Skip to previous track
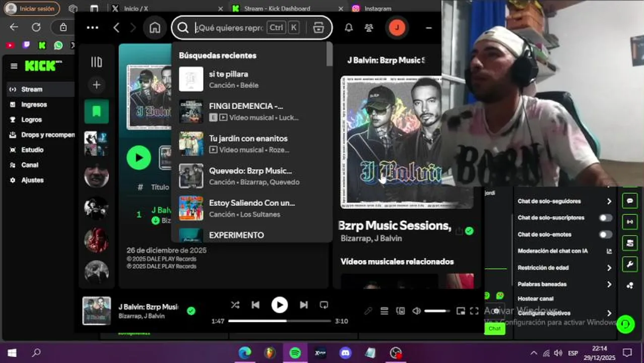644x363 pixels. point(255,305)
